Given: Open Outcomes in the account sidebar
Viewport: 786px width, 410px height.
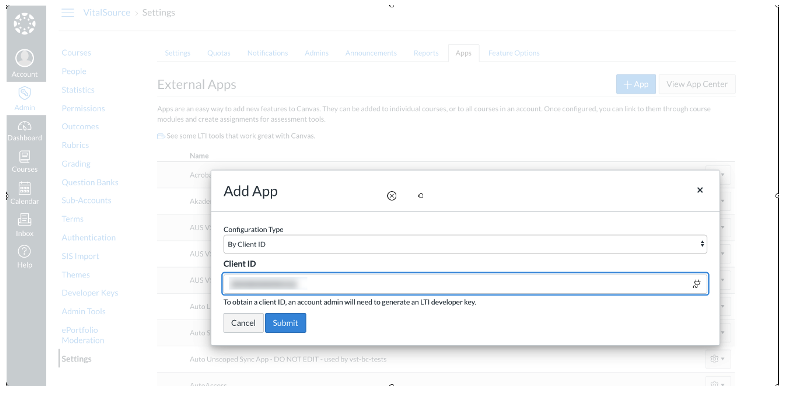Looking at the screenshot, I should pyautogui.click(x=80, y=126).
